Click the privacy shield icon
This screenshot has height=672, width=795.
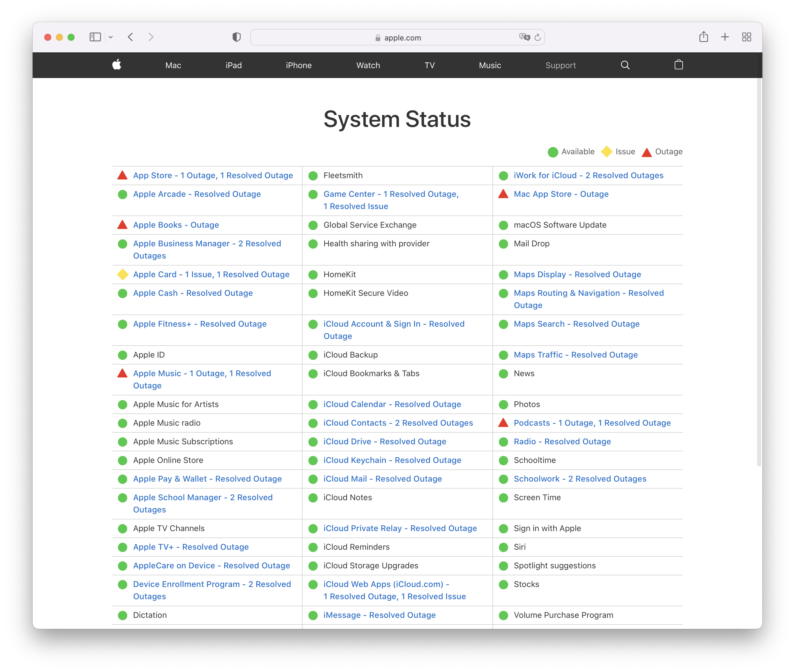click(x=236, y=37)
